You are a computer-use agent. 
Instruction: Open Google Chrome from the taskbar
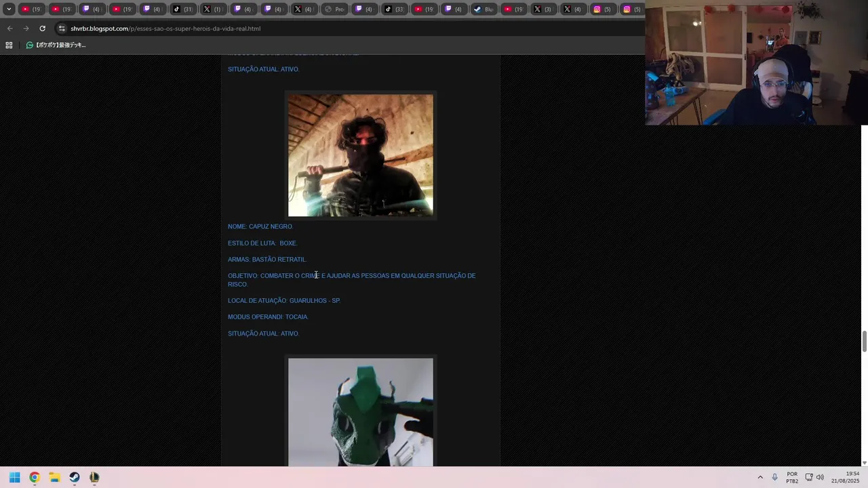point(35,477)
